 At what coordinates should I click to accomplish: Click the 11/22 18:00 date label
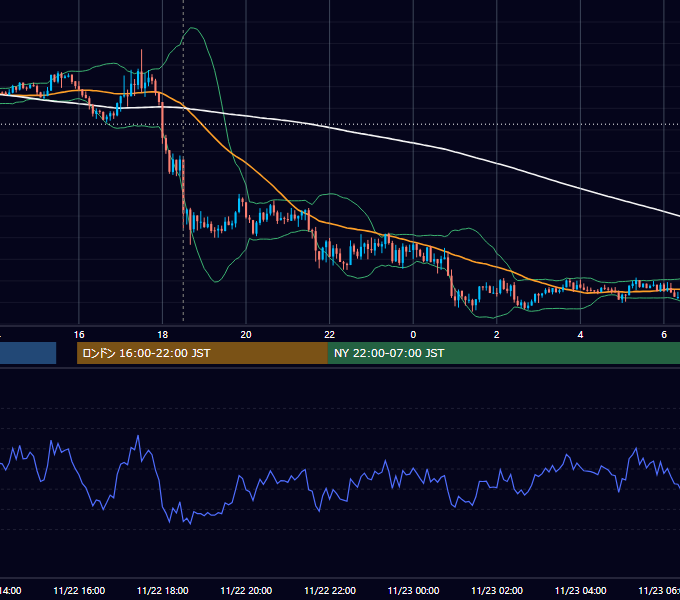coord(163,590)
